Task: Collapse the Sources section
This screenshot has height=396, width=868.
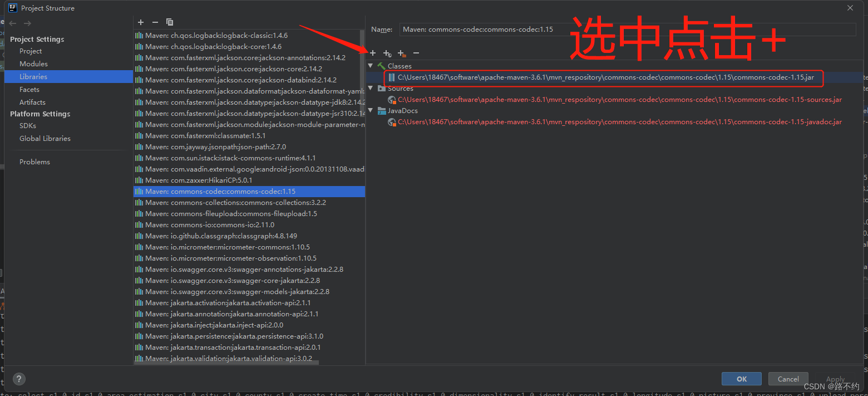Action: click(370, 88)
